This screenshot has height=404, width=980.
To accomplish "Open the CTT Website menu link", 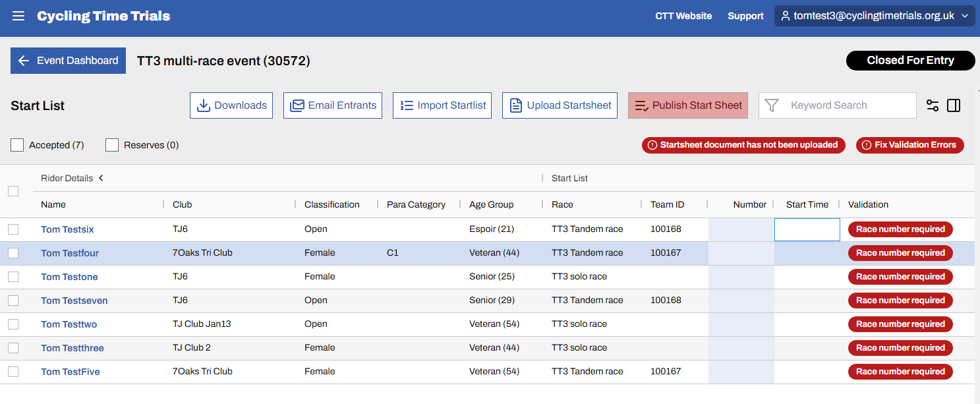I will tap(683, 16).
